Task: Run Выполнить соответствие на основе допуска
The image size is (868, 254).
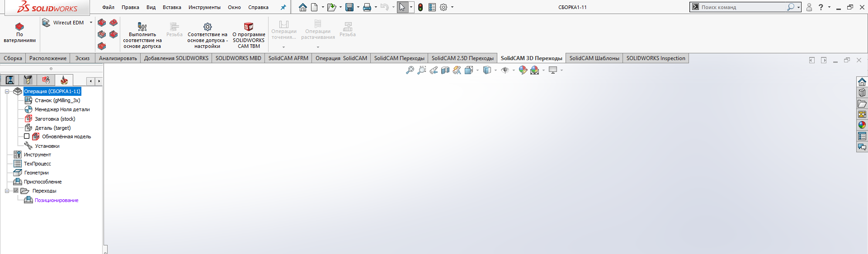Action: [x=142, y=35]
